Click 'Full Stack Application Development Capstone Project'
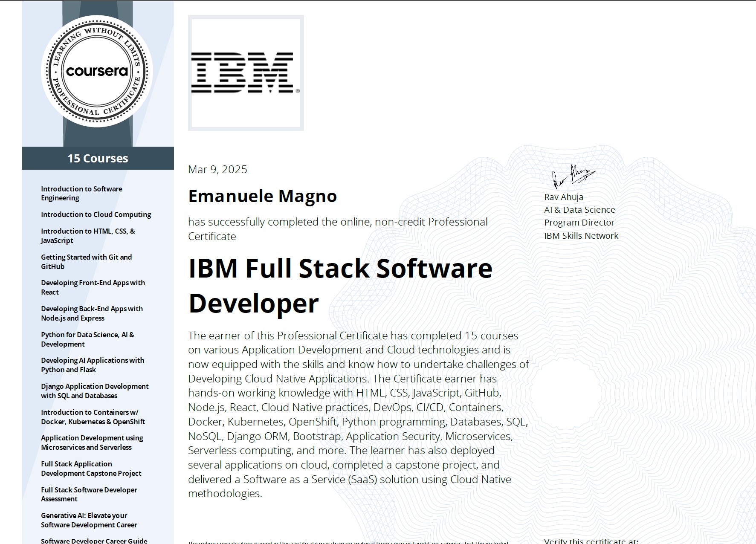 tap(91, 469)
